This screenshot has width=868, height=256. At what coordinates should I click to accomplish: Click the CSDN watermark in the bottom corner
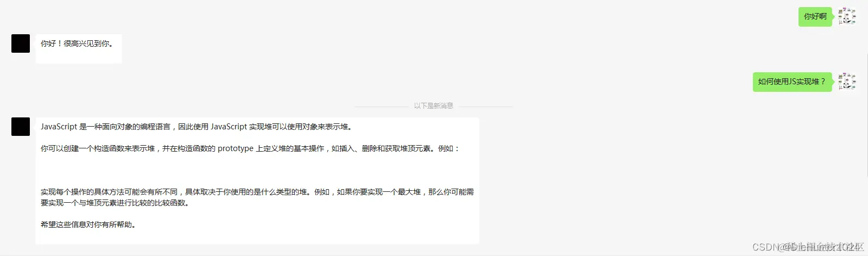click(808, 247)
